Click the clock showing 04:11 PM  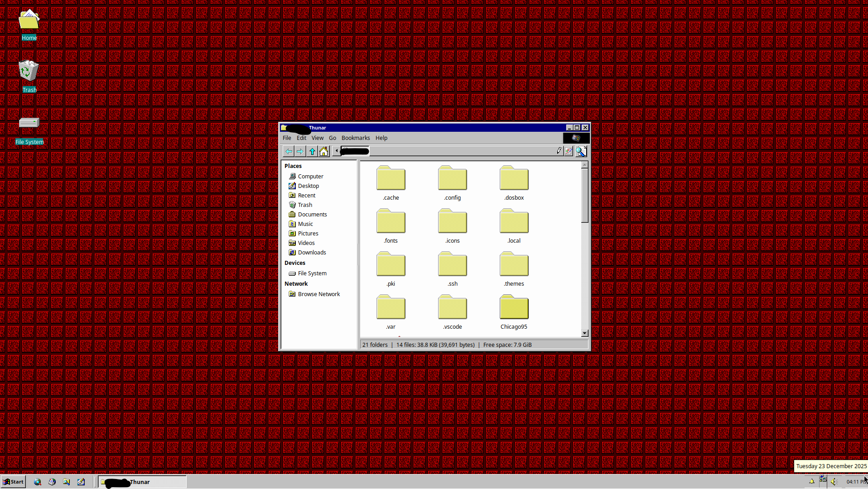click(x=855, y=482)
